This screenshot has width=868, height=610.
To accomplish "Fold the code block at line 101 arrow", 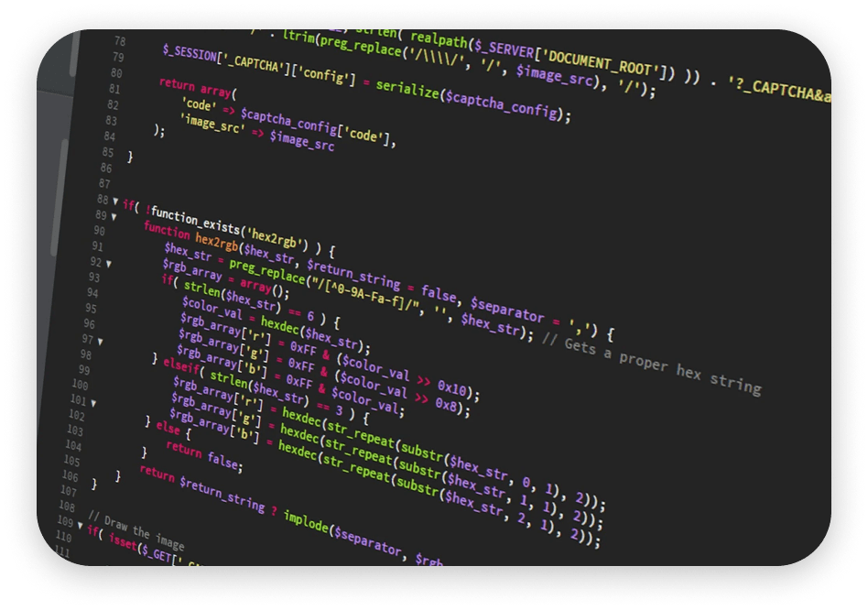I will [93, 402].
